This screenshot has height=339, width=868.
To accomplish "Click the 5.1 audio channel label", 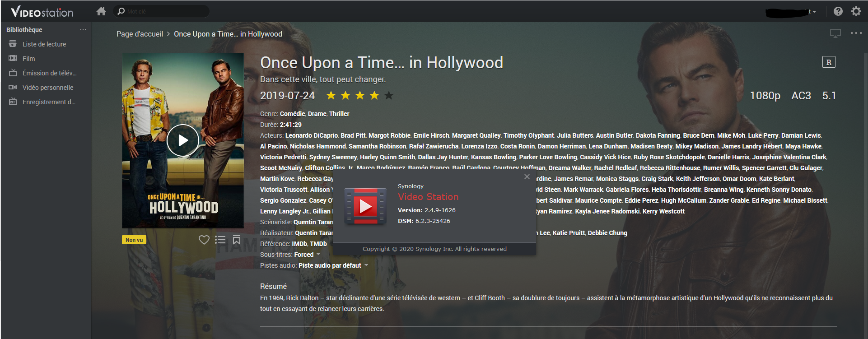I will 829,96.
